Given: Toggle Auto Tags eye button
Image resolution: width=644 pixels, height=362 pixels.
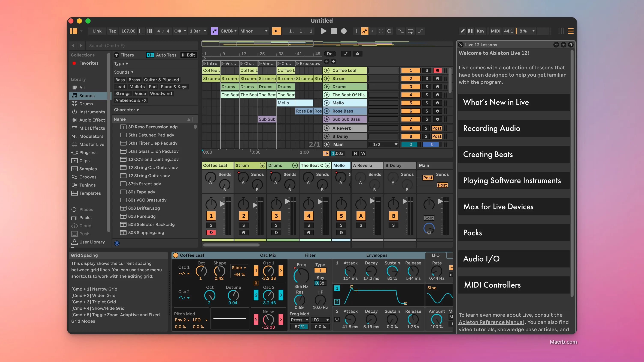Looking at the screenshot, I should (150, 55).
